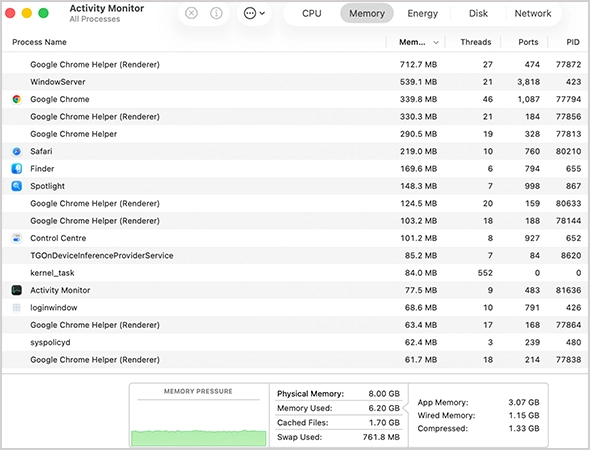This screenshot has height=450, width=590.
Task: Click the Memory Used 6.20 GB value
Action: click(x=384, y=408)
